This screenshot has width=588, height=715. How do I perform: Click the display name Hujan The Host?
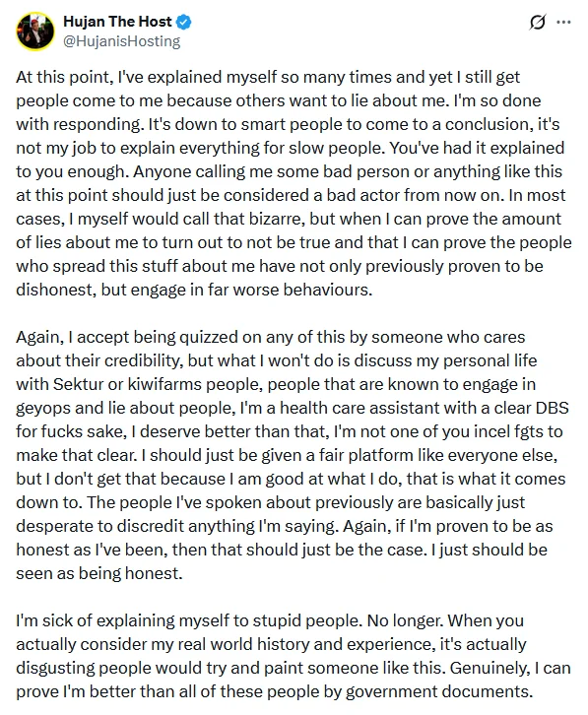click(117, 21)
